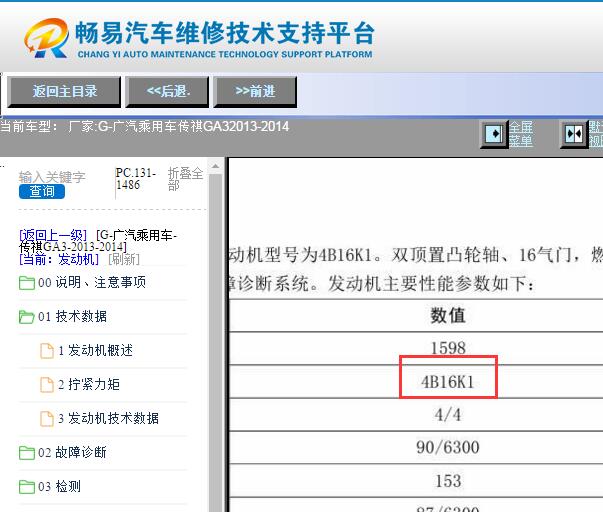Click the folder icon beside 02 故障诊断

27,453
